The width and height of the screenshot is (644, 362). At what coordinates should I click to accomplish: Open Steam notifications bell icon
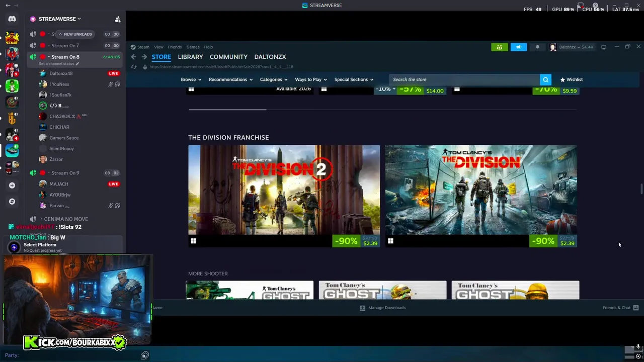537,47
